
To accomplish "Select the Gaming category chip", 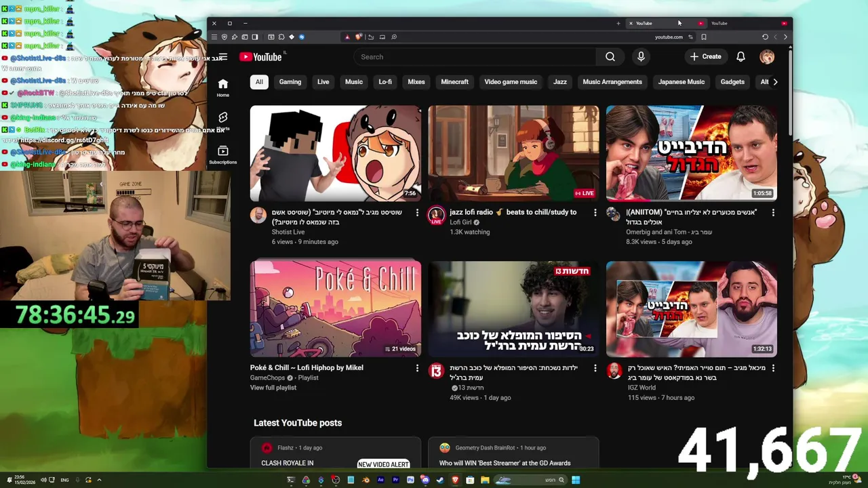I will click(x=290, y=82).
